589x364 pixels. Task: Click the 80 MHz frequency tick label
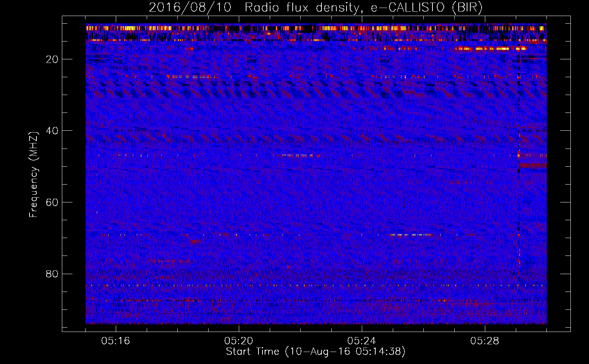pyautogui.click(x=52, y=274)
